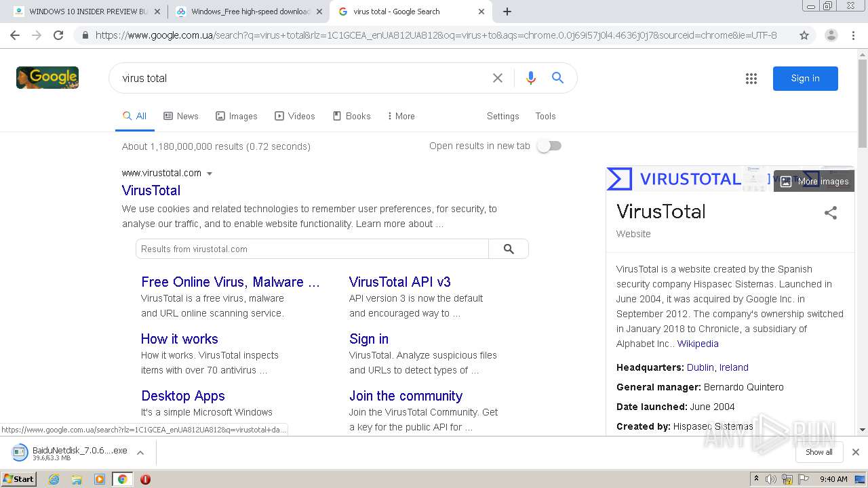Toggle Open results in new tab switch

pos(549,146)
